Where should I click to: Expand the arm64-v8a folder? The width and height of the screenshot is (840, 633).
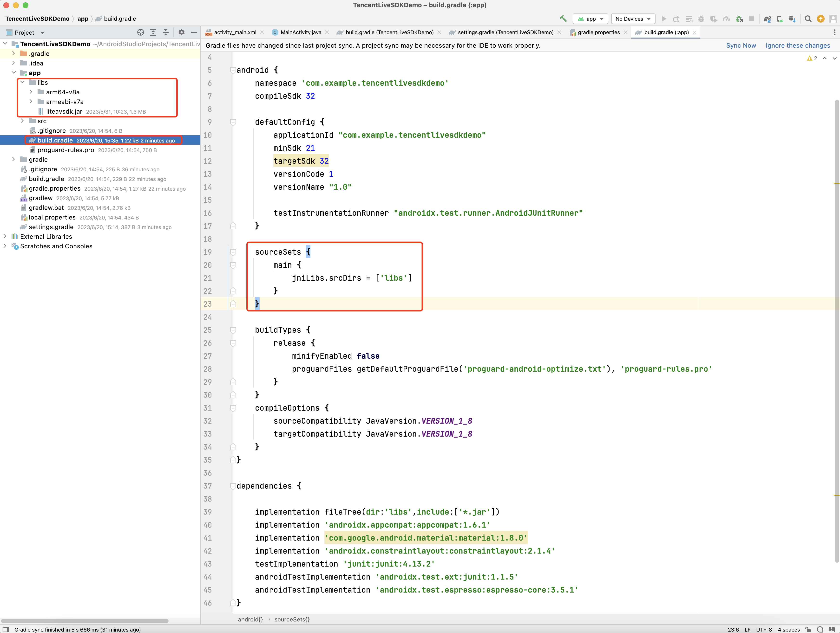coord(31,92)
